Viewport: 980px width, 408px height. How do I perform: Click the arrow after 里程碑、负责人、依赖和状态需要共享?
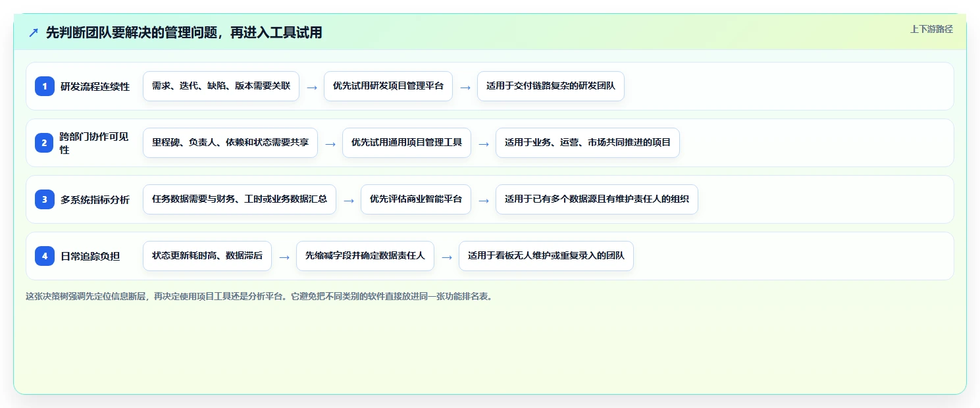(x=330, y=143)
